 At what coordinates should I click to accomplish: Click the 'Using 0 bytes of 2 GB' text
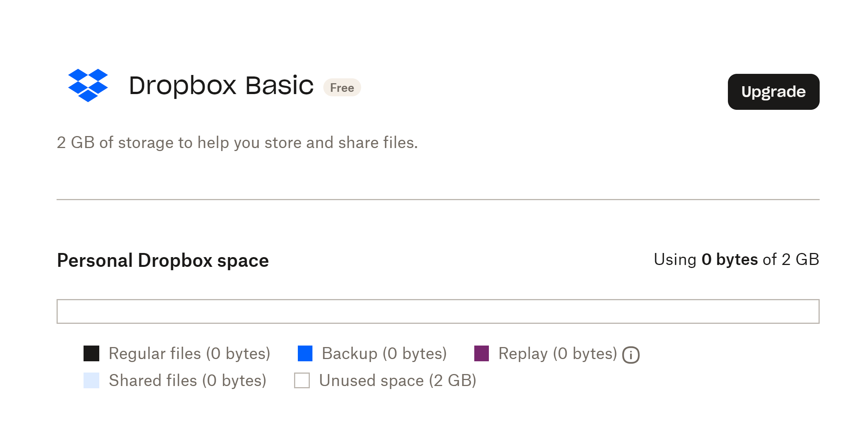736,259
